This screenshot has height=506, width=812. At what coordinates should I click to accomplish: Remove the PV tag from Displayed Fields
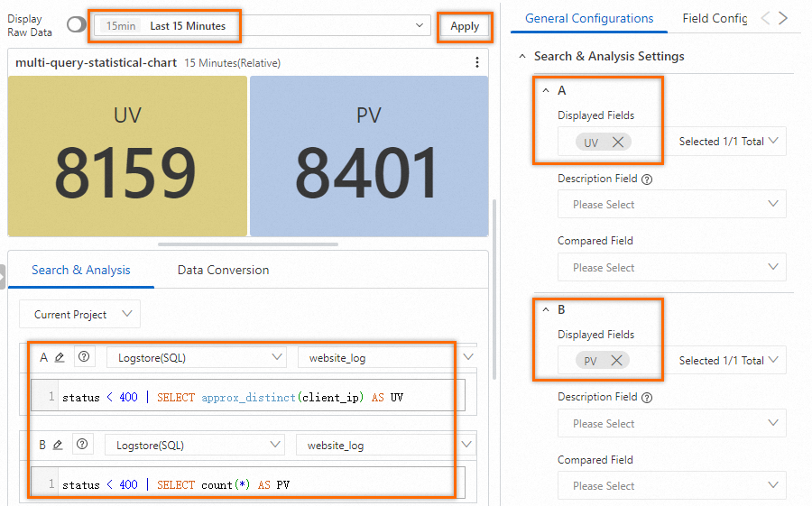[x=616, y=361]
